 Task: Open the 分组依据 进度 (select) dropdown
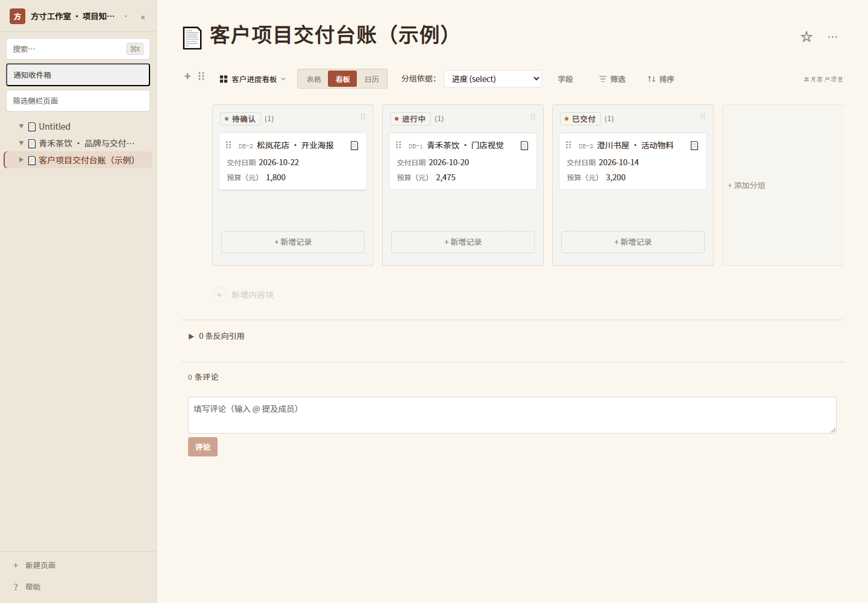(492, 79)
